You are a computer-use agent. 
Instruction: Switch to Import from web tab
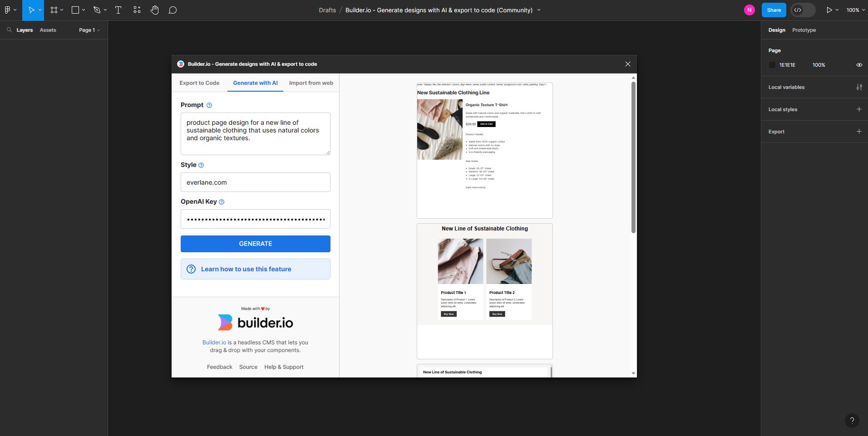(311, 83)
